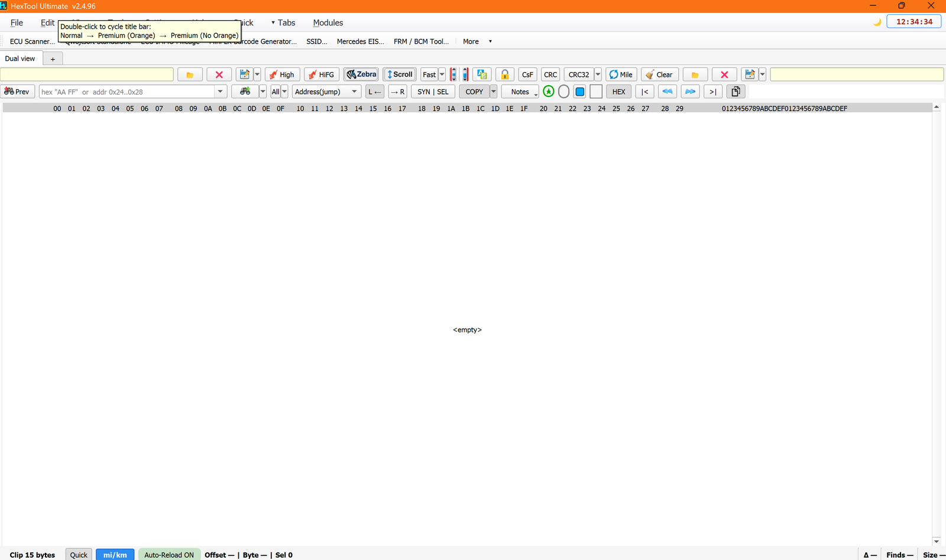This screenshot has width=946, height=560.
Task: Jump to first difference with |< button
Action: coord(645,92)
